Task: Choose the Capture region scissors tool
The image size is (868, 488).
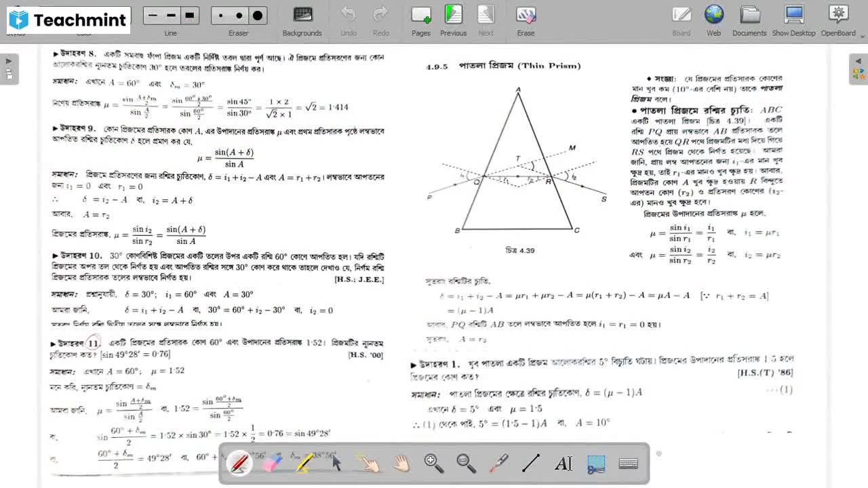Action: [596, 464]
